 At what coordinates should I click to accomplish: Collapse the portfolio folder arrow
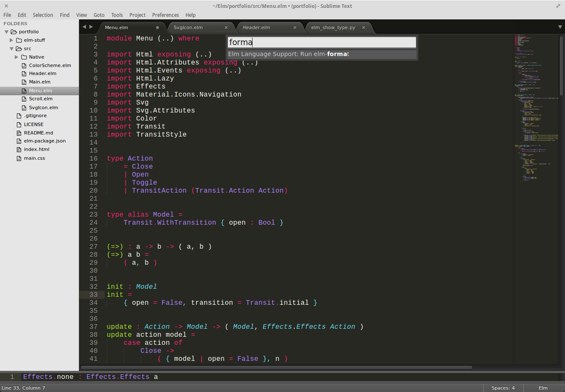pyautogui.click(x=7, y=32)
